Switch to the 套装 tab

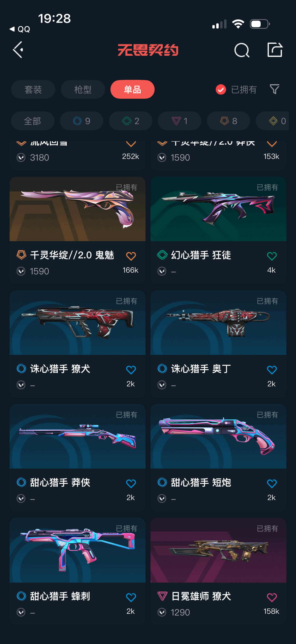[33, 89]
